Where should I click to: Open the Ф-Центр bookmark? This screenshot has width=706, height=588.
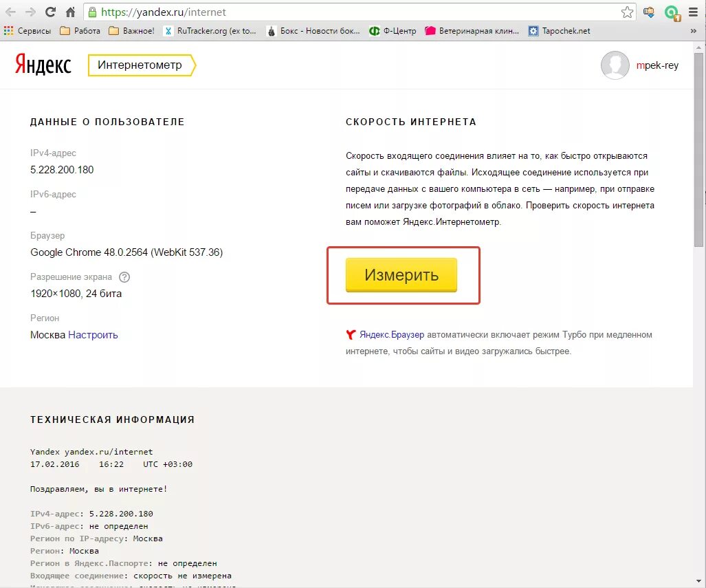tap(393, 31)
